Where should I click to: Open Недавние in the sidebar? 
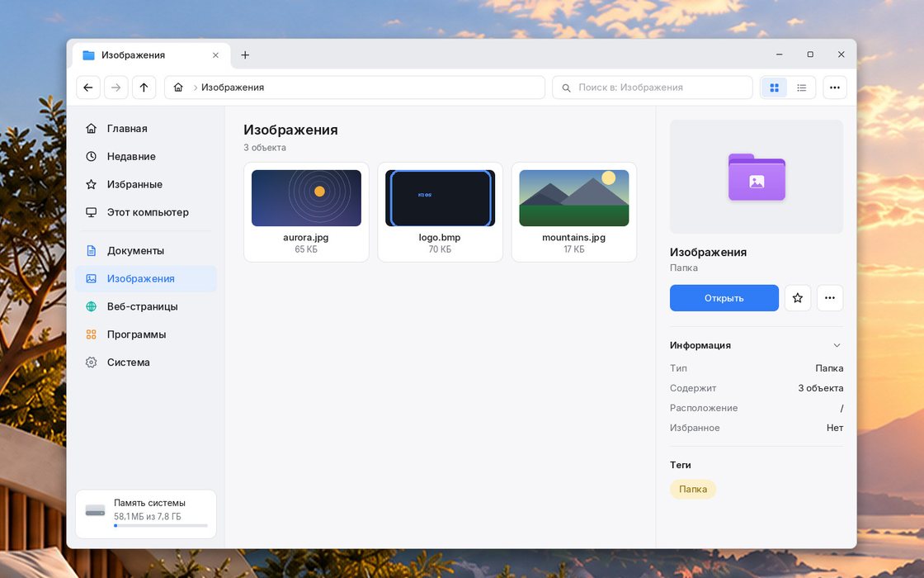click(x=146, y=156)
